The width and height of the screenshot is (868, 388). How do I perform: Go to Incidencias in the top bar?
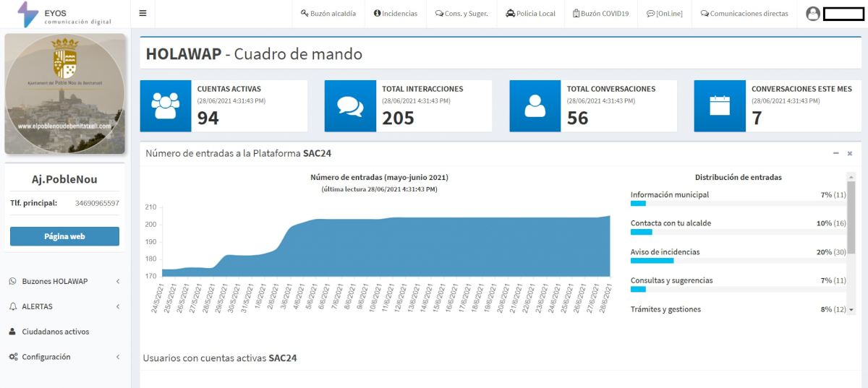click(396, 14)
